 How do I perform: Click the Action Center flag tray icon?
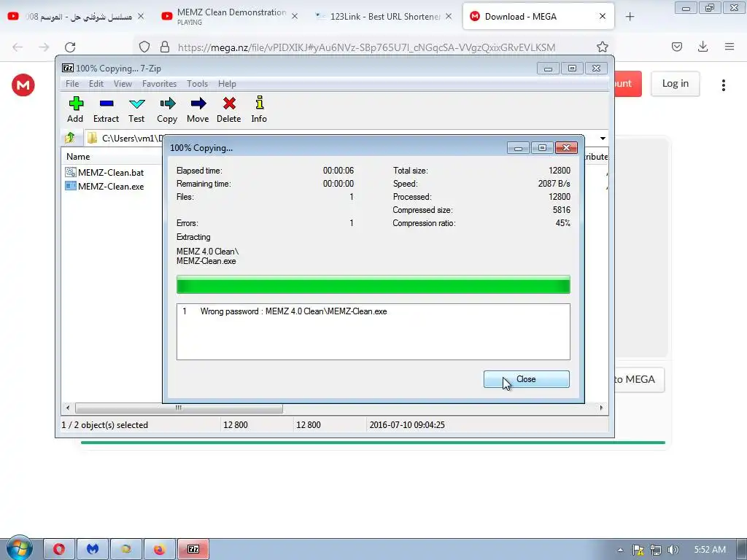(x=638, y=550)
